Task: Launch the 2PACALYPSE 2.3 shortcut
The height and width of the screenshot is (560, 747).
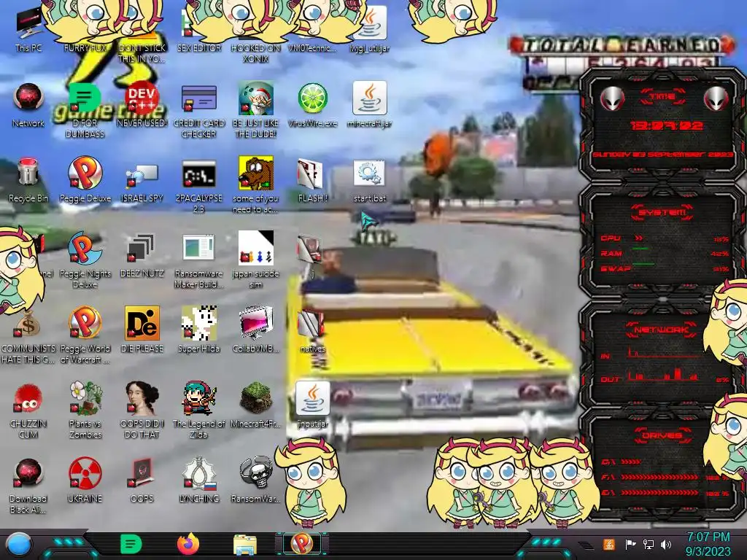Action: click(x=199, y=186)
